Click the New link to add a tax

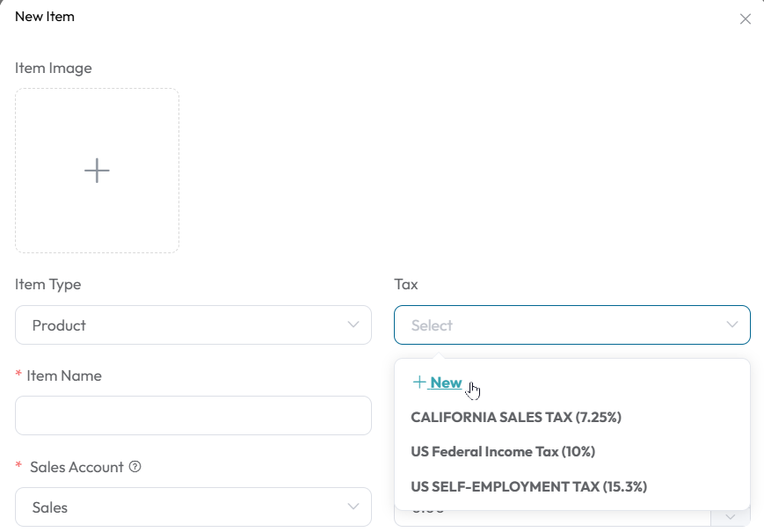tap(446, 383)
